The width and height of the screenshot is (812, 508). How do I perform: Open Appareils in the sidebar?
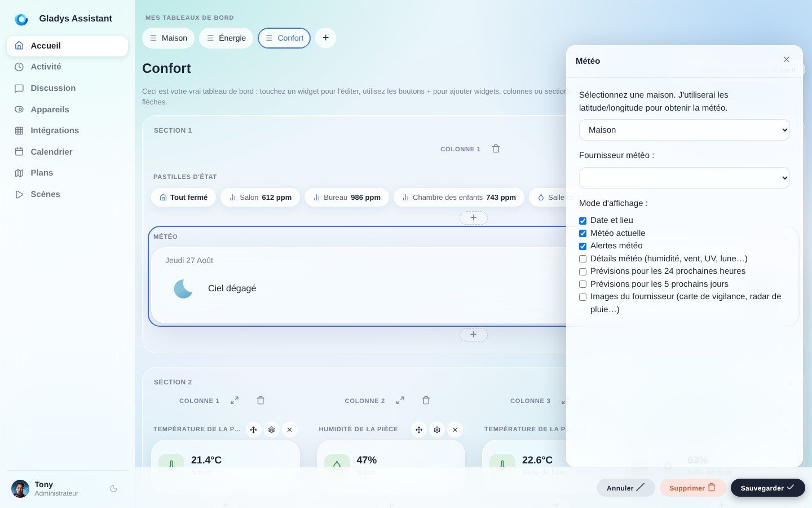tap(67, 110)
